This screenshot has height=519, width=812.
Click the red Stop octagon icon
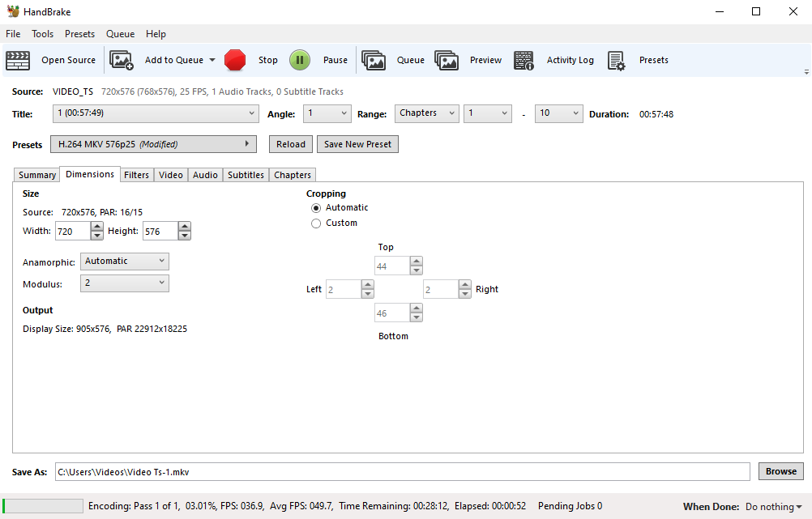[x=235, y=60]
